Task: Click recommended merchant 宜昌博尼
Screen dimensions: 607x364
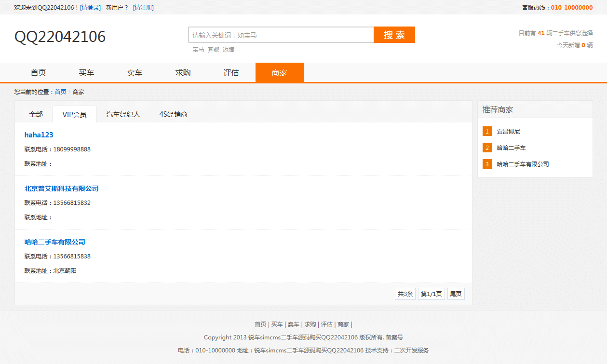Action: tap(508, 132)
